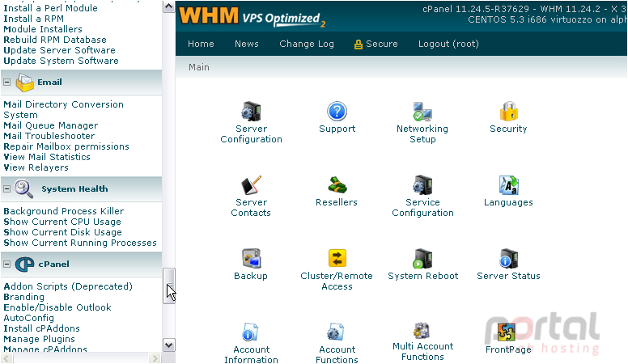Click the Email envelope icon in sidebar
Screen dimensions: 628x364
coord(25,83)
